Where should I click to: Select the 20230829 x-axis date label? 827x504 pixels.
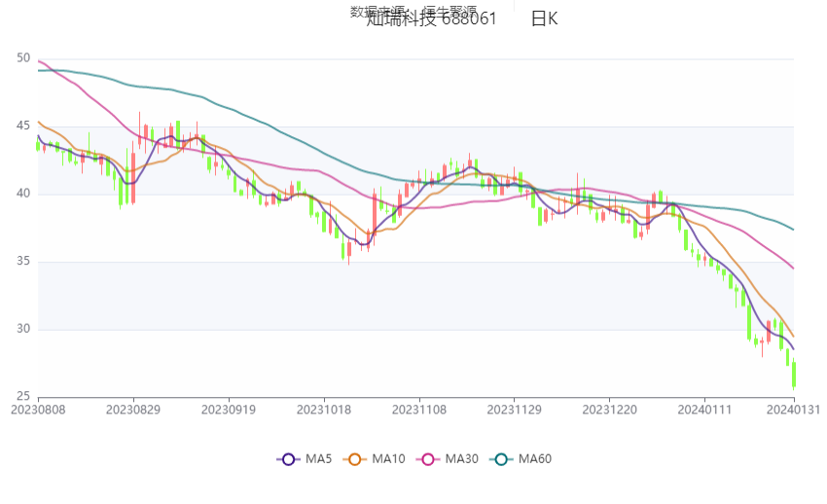click(x=133, y=411)
